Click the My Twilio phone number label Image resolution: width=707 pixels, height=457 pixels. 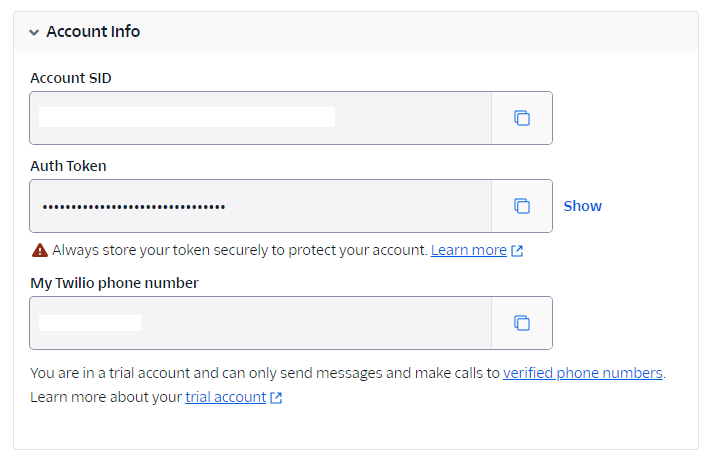[114, 283]
